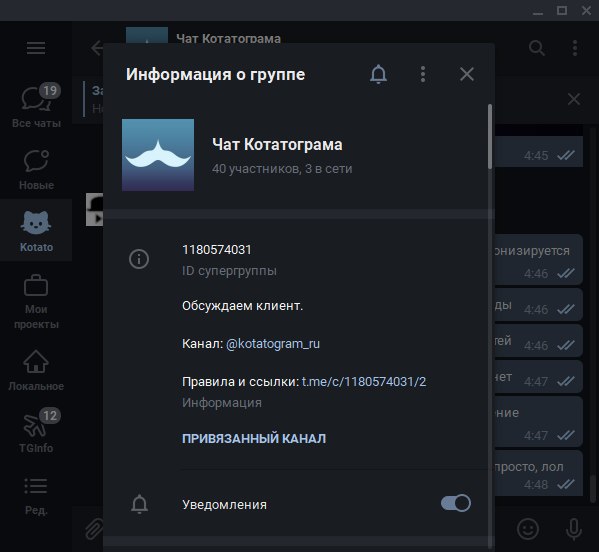Click the attach file paperclip icon
Image resolution: width=599 pixels, height=552 pixels.
pyautogui.click(x=94, y=529)
